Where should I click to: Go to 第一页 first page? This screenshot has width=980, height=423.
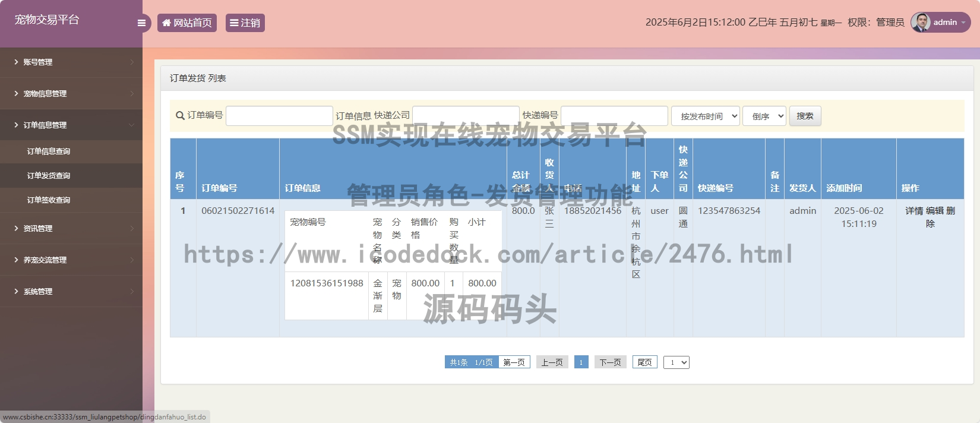tap(514, 362)
